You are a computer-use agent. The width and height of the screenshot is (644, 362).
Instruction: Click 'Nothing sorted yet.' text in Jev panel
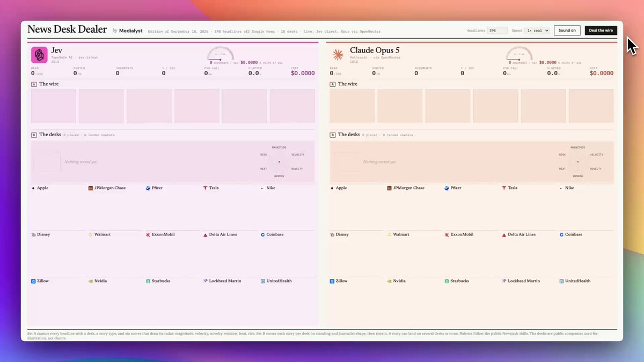[x=81, y=161]
